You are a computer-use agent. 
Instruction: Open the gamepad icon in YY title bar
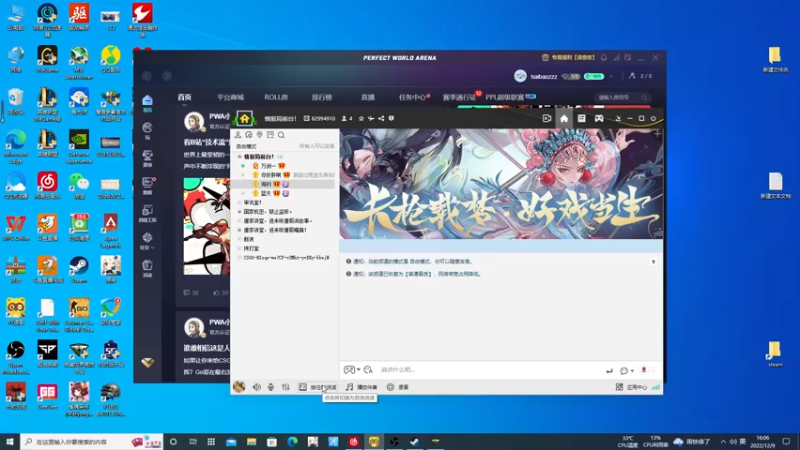pyautogui.click(x=598, y=118)
